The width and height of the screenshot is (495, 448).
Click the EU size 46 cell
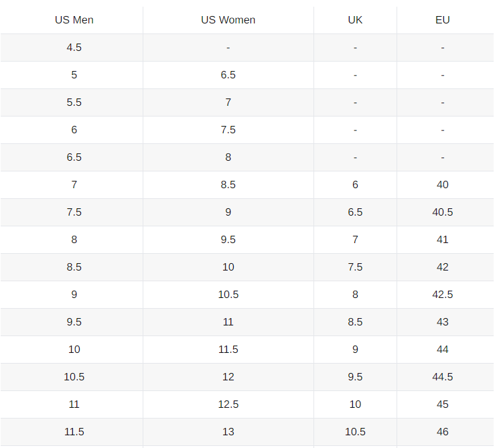click(442, 432)
